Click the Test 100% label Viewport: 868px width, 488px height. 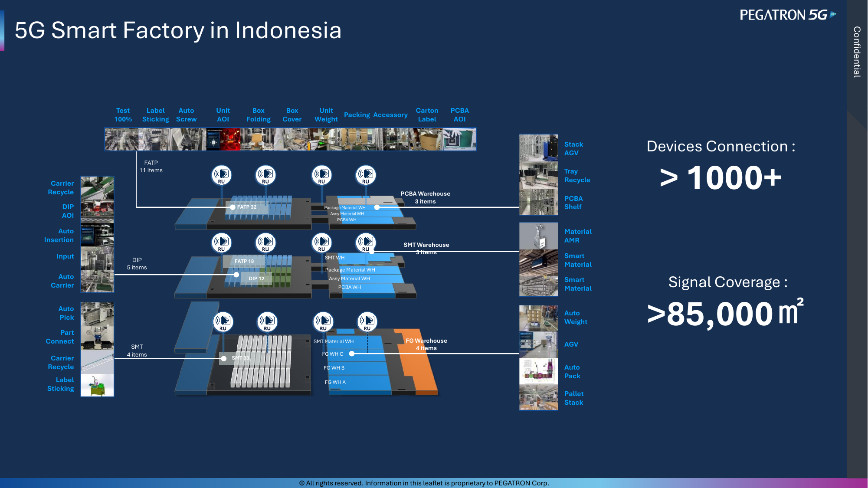(123, 115)
